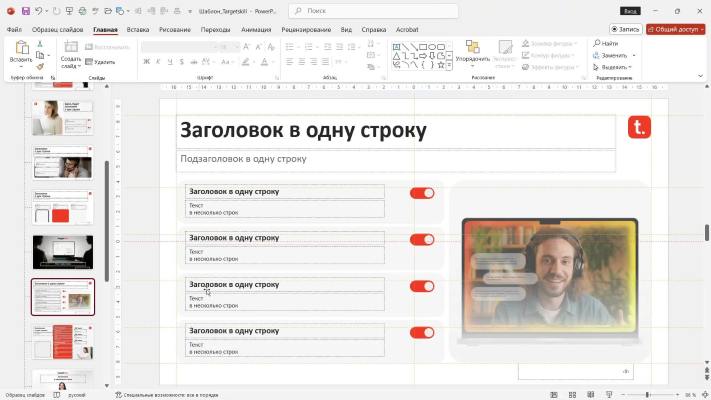Expand the shapes gallery more arrow
Viewport: 711px width, 400px height.
(449, 65)
